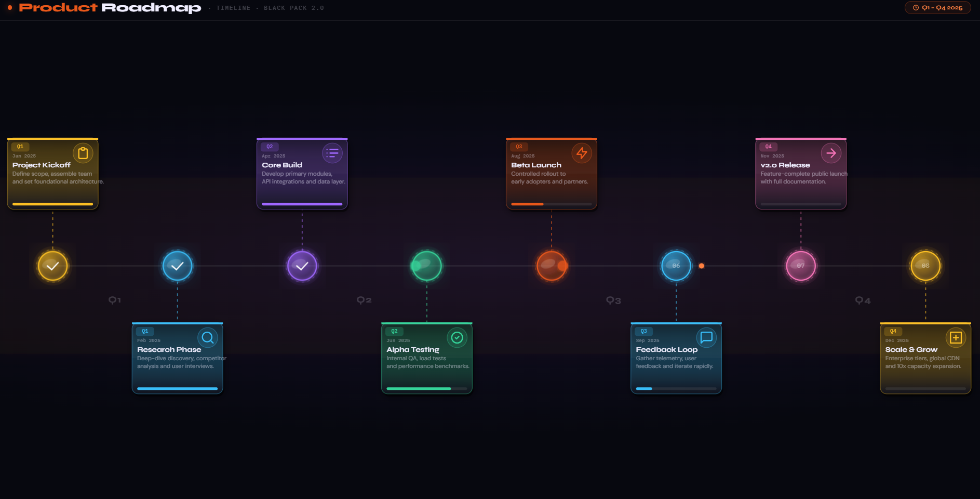980x499 pixels.
Task: Toggle the green Alpha Testing timeline node
Action: (426, 266)
